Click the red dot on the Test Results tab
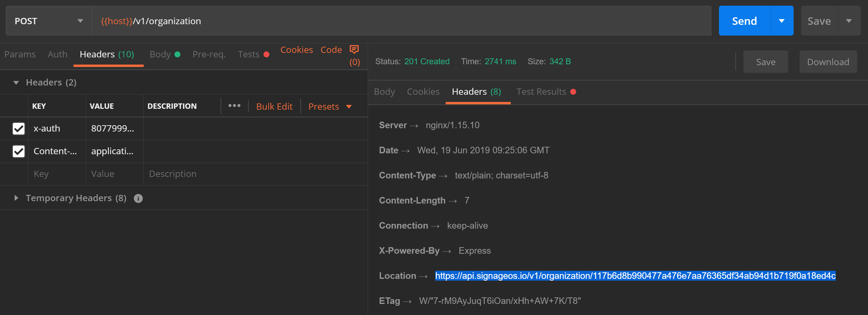Viewport: 868px width, 315px height. (x=574, y=91)
